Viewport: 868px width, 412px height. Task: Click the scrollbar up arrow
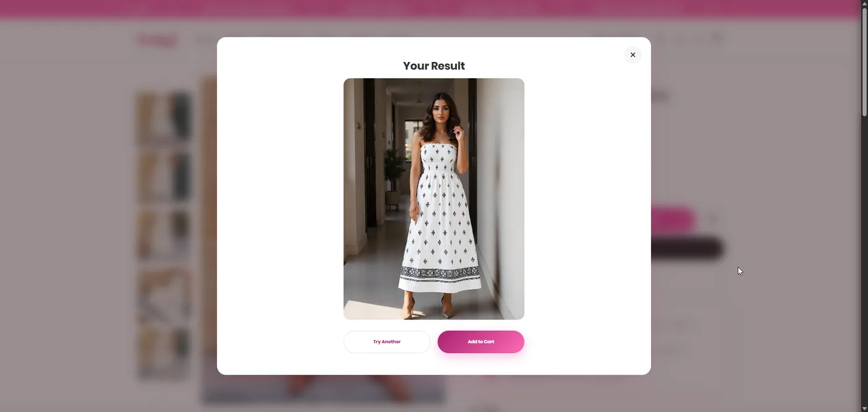pyautogui.click(x=864, y=4)
